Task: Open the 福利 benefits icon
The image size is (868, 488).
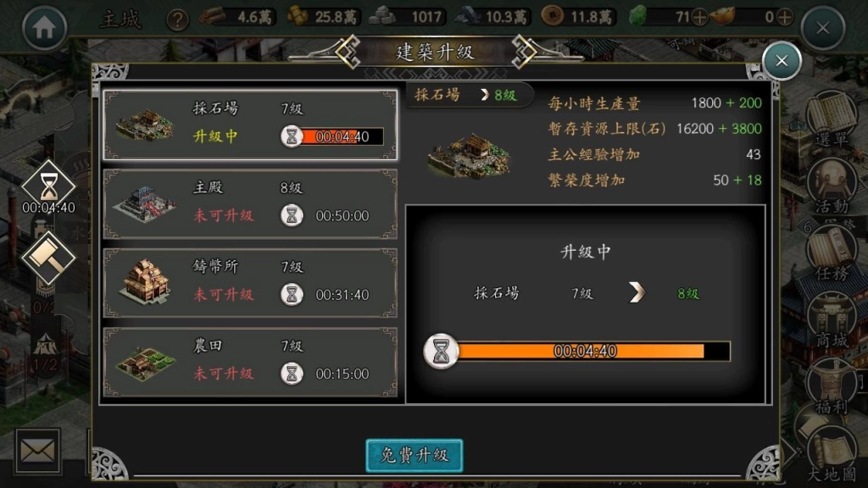Action: coord(831,388)
